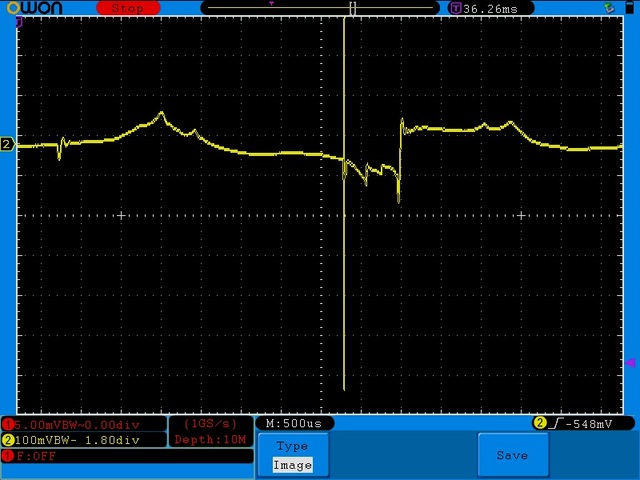
Task: Select the Image save type value
Action: pyautogui.click(x=292, y=464)
